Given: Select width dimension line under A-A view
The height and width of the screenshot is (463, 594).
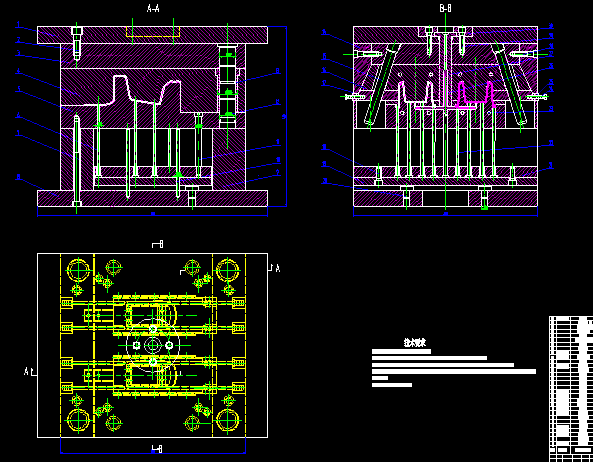Looking at the screenshot, I should coord(153,215).
